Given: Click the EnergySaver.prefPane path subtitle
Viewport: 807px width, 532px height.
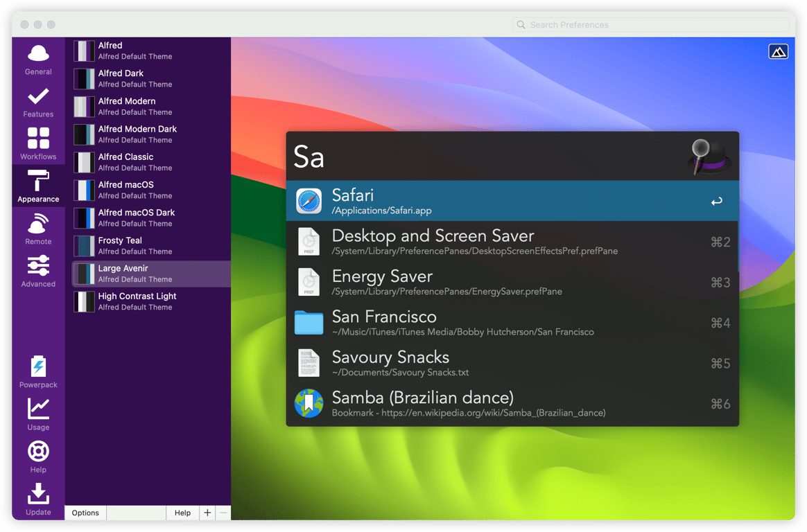Looking at the screenshot, I should 447,292.
